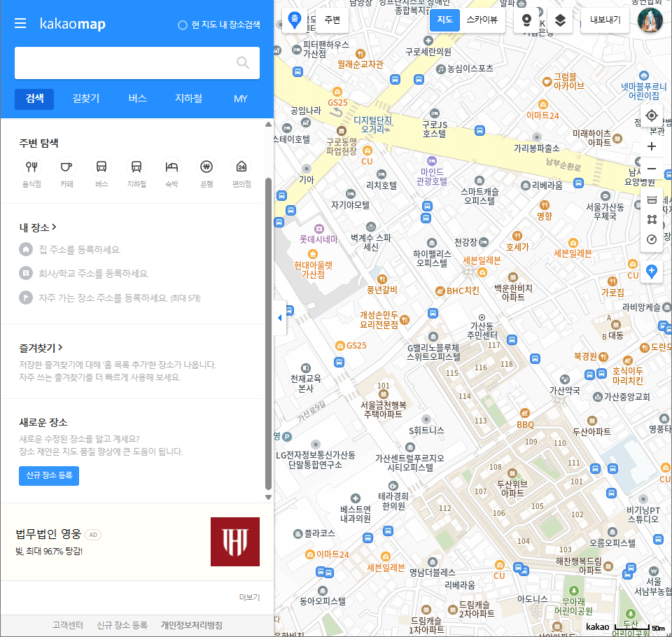
Task: Center map on current location
Action: coord(652,115)
